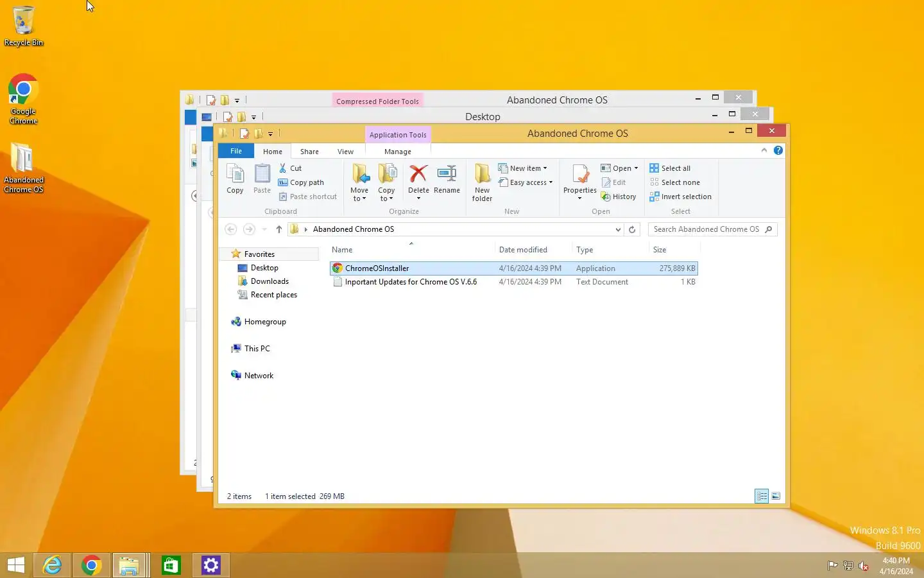Click the Edit button in Open group

pyautogui.click(x=613, y=182)
